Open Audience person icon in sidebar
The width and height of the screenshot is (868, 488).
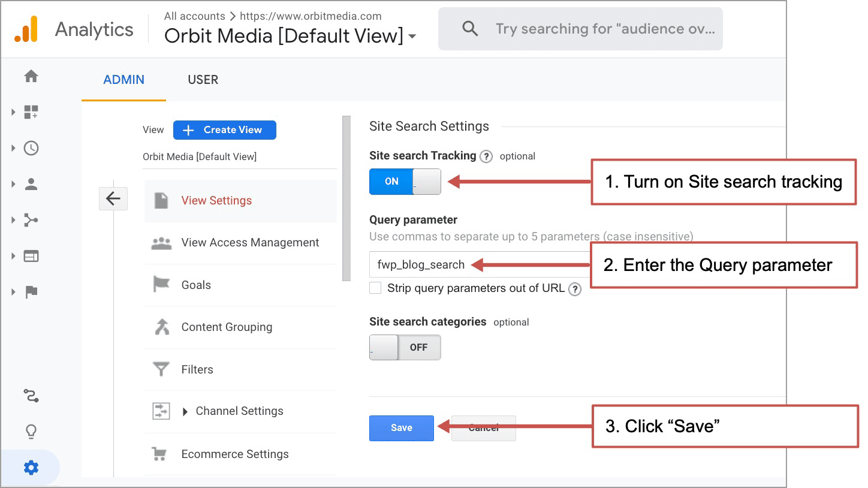pos(31,184)
